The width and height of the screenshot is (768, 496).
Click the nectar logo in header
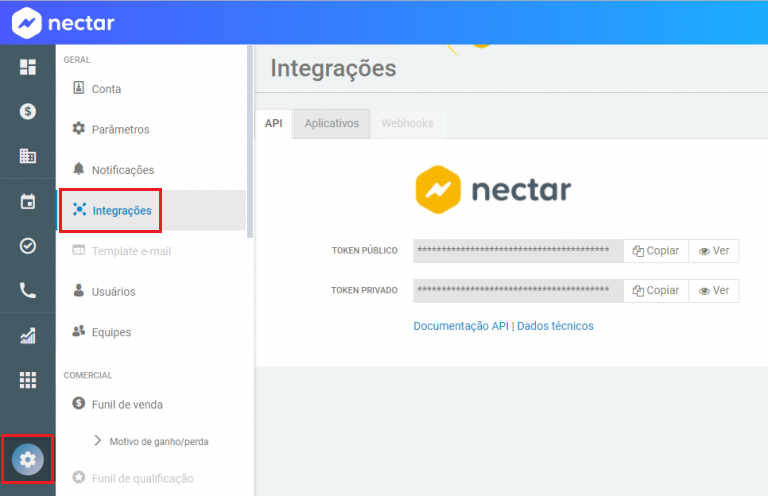click(x=63, y=23)
